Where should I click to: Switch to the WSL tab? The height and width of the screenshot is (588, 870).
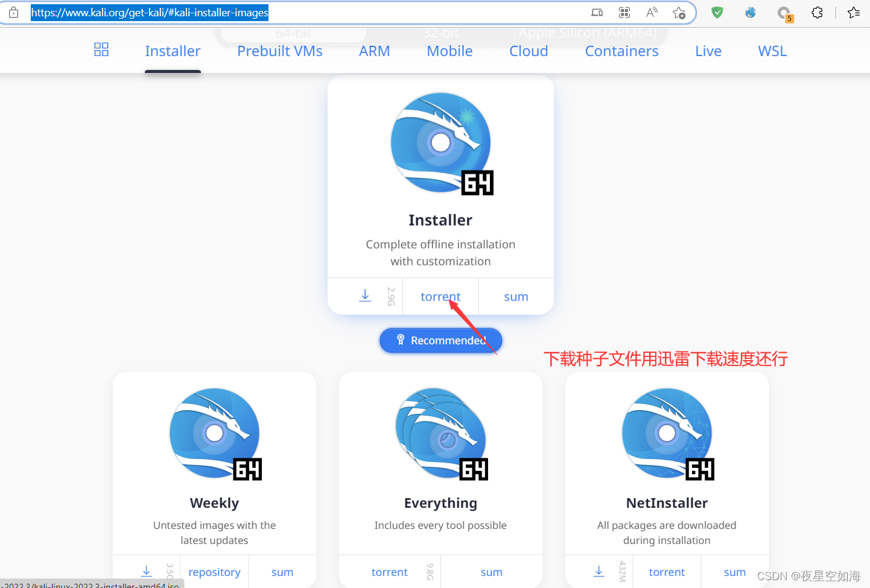772,51
